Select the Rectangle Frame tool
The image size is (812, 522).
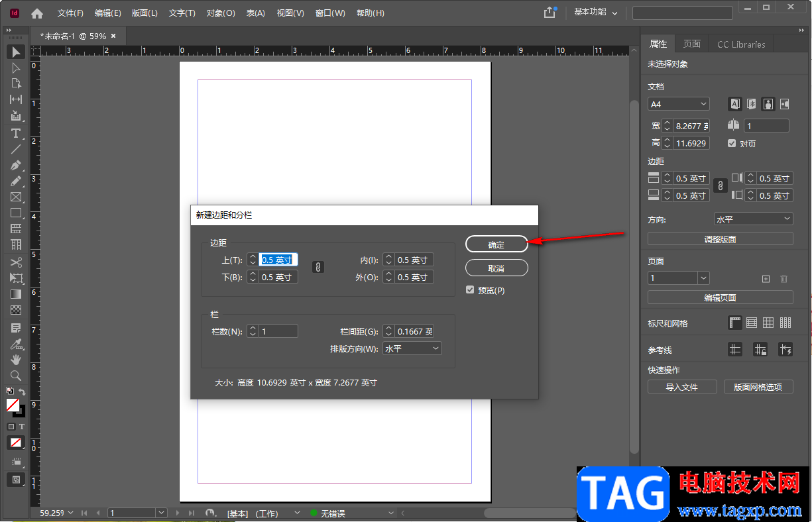coord(16,197)
